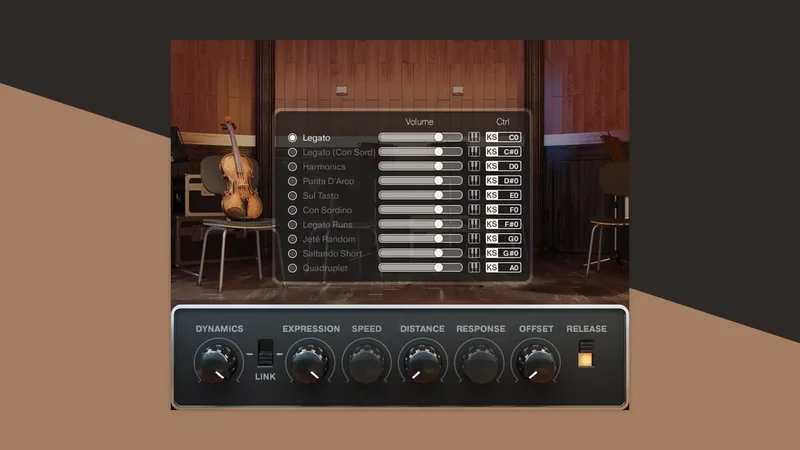Screen dimensions: 800x450
Task: Open the KS C0 control selector
Action: [503, 137]
